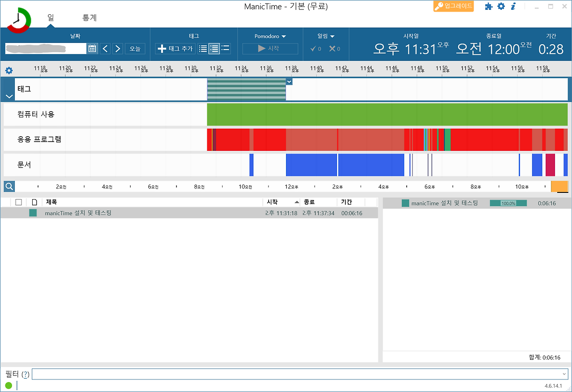The height and width of the screenshot is (392, 572).
Task: Sort the list by 종료 column
Action: tap(318, 202)
